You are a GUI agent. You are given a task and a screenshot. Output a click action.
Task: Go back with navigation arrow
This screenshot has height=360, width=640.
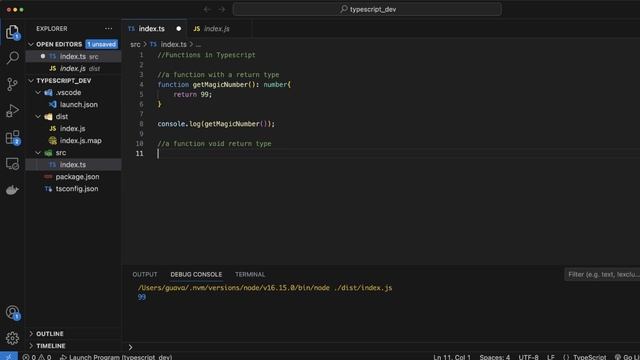pyautogui.click(x=207, y=9)
